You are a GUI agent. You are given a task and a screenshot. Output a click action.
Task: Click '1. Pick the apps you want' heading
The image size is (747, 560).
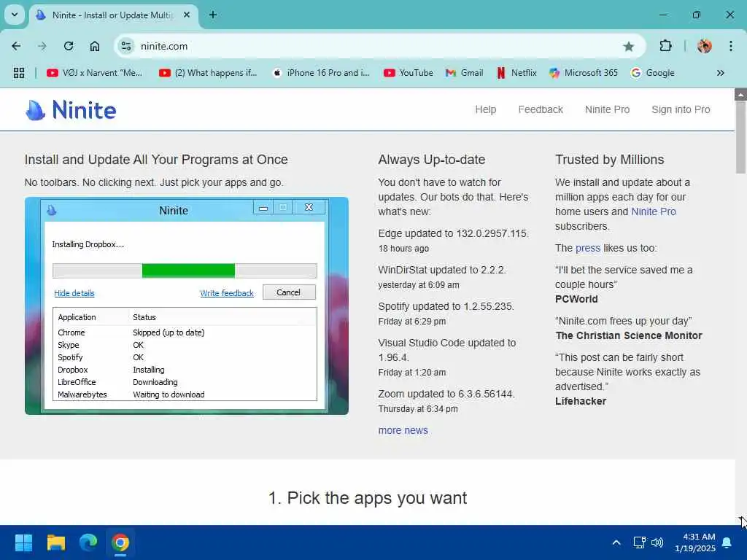click(x=368, y=498)
